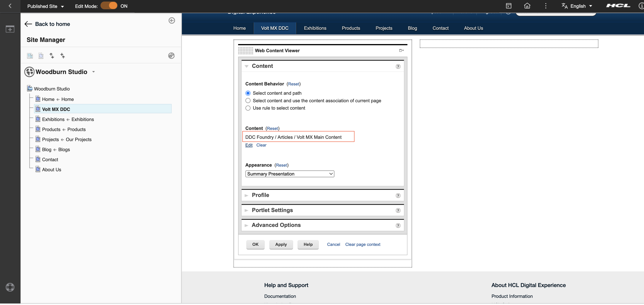Open the theme settings gear icon in Site Manager

(171, 55)
